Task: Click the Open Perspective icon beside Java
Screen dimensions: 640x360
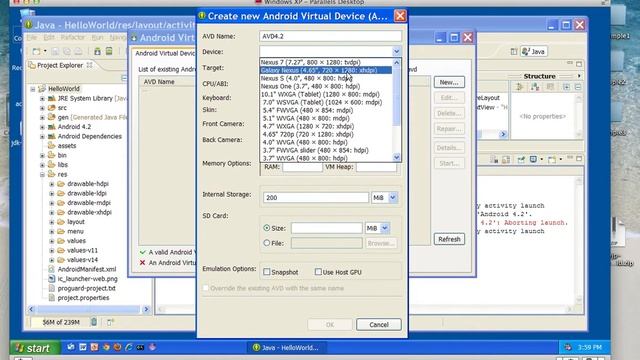Action: pyautogui.click(x=513, y=51)
